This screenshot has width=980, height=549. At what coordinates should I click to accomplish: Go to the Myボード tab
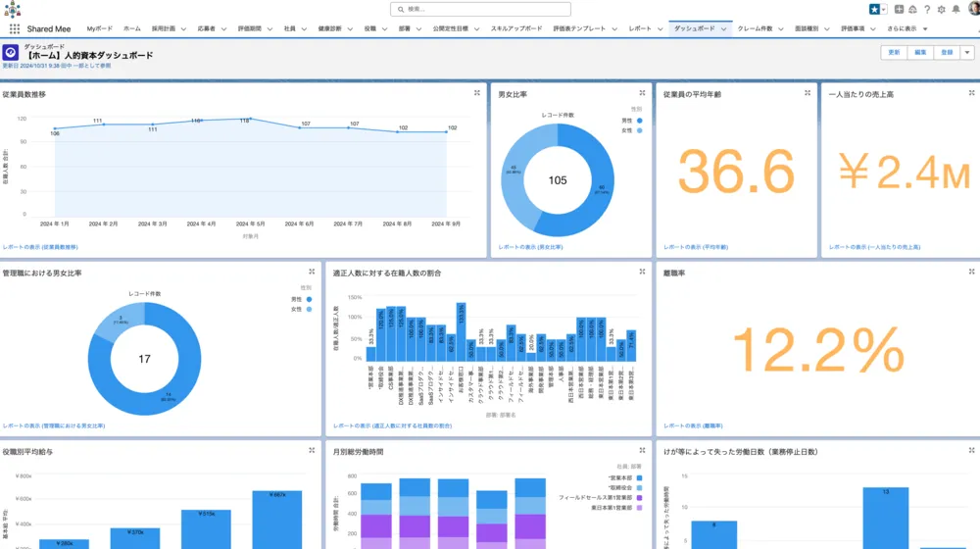coord(101,29)
